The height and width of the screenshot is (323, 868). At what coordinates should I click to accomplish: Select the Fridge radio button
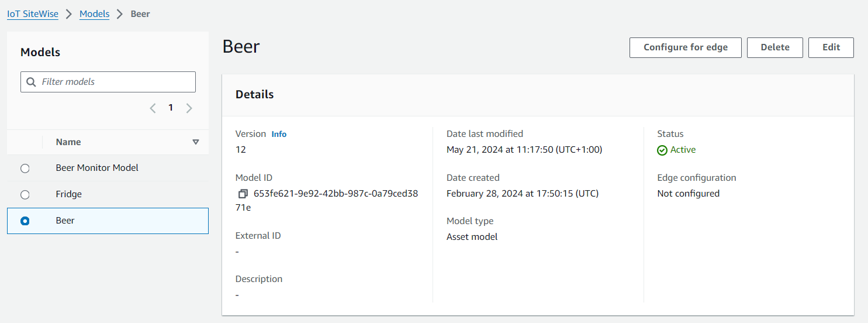(25, 194)
